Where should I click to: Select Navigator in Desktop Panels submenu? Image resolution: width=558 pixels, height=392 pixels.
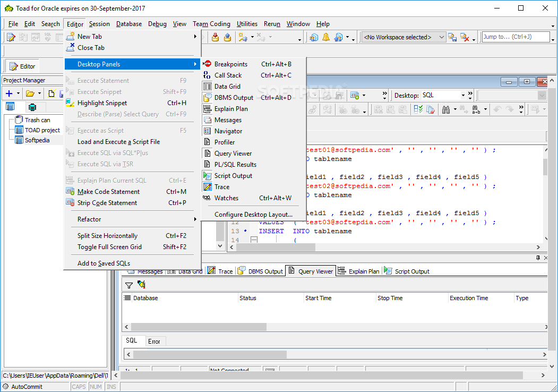pos(253,131)
